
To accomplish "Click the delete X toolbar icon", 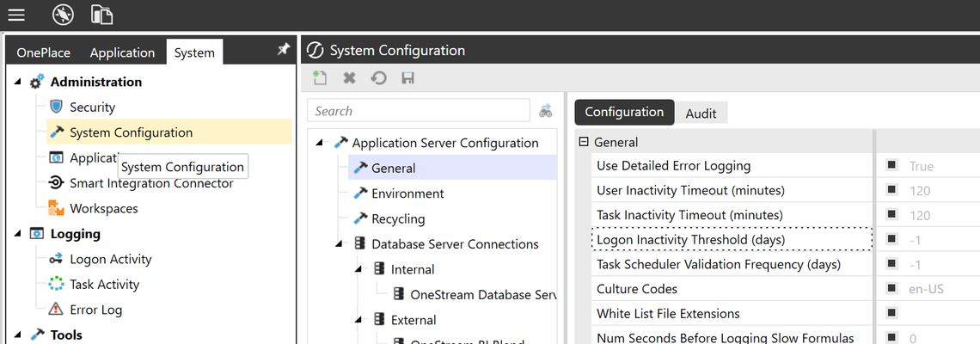I will pyautogui.click(x=349, y=78).
